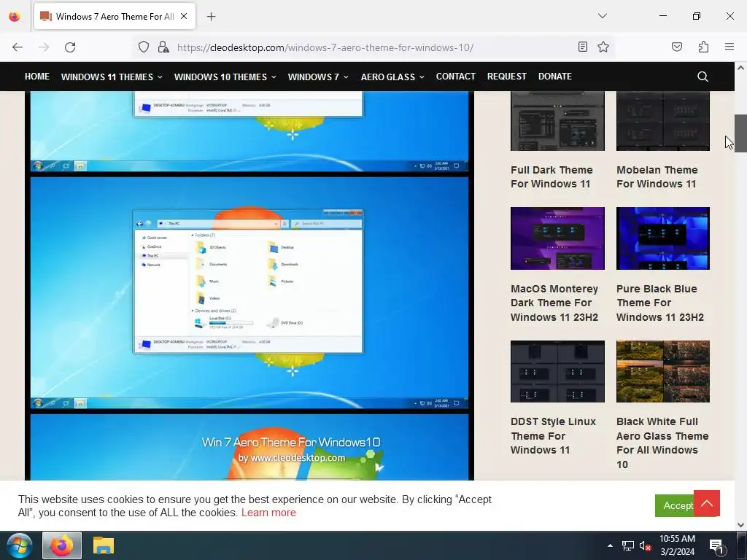Go to HOME menu item
The width and height of the screenshot is (747, 560).
coord(37,76)
